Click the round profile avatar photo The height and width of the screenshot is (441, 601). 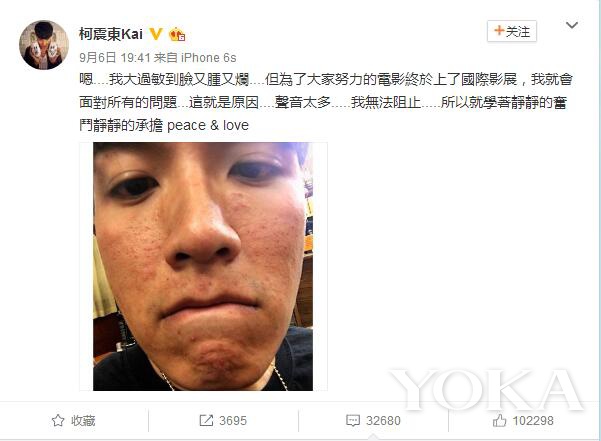[x=44, y=45]
